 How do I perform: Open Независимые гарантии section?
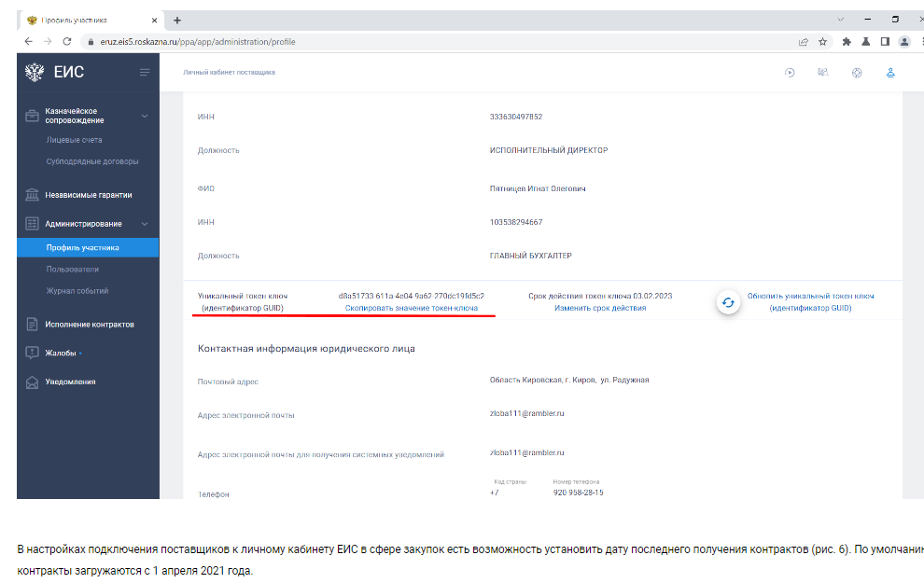tap(89, 195)
